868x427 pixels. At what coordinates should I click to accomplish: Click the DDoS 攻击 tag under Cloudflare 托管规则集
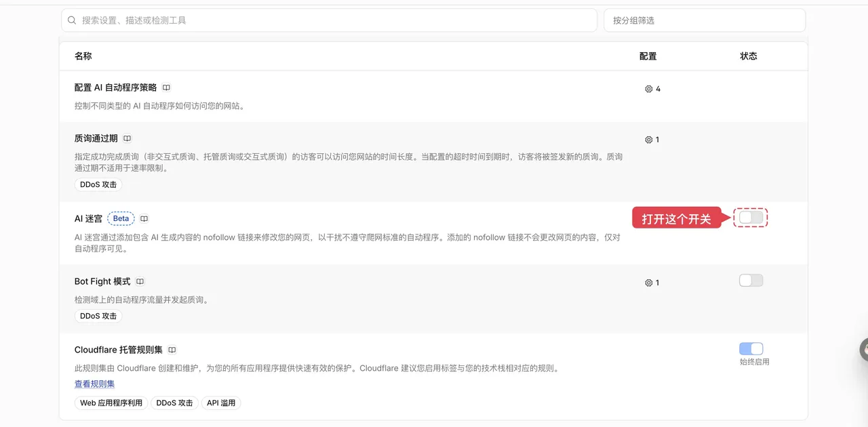click(x=174, y=403)
